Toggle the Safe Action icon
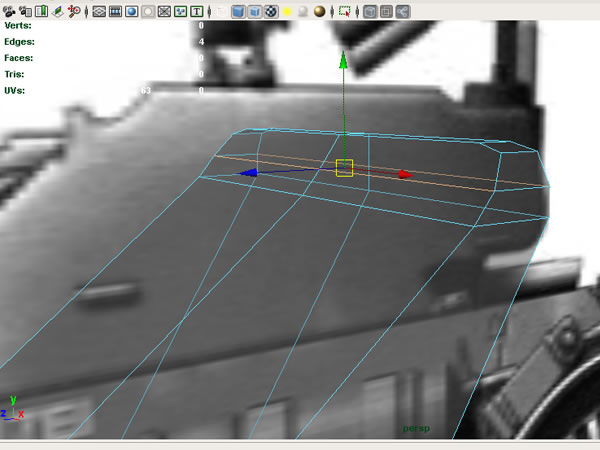 click(181, 11)
